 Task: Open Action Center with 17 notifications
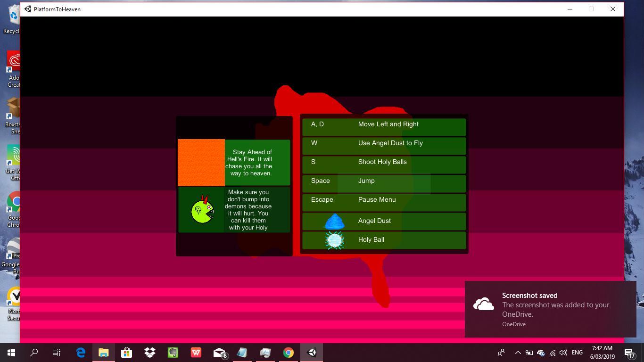pyautogui.click(x=629, y=353)
